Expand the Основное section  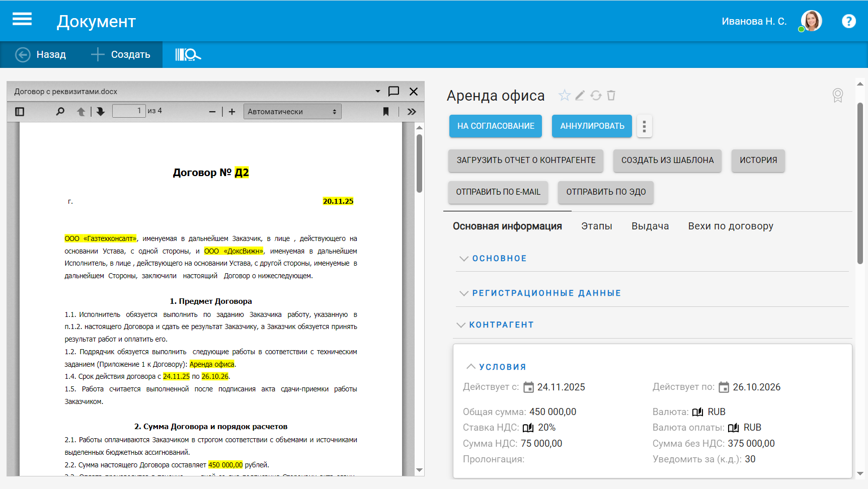[499, 259]
